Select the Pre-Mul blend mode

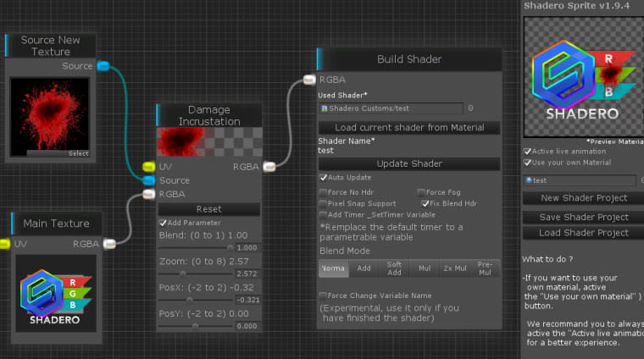point(485,268)
